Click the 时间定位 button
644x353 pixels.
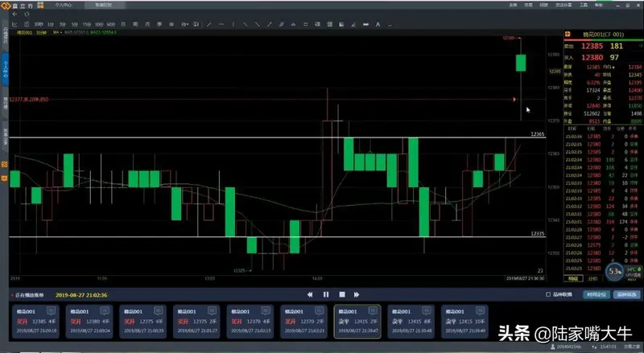[x=597, y=295]
